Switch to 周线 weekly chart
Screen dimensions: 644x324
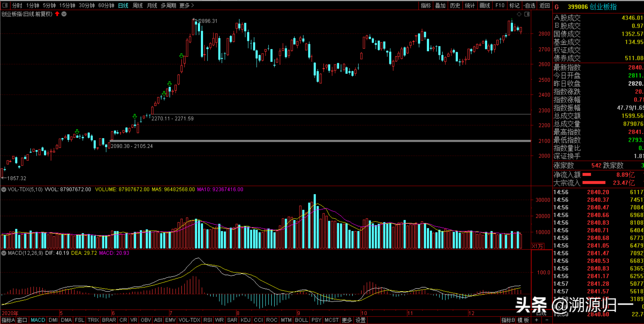coord(138,5)
